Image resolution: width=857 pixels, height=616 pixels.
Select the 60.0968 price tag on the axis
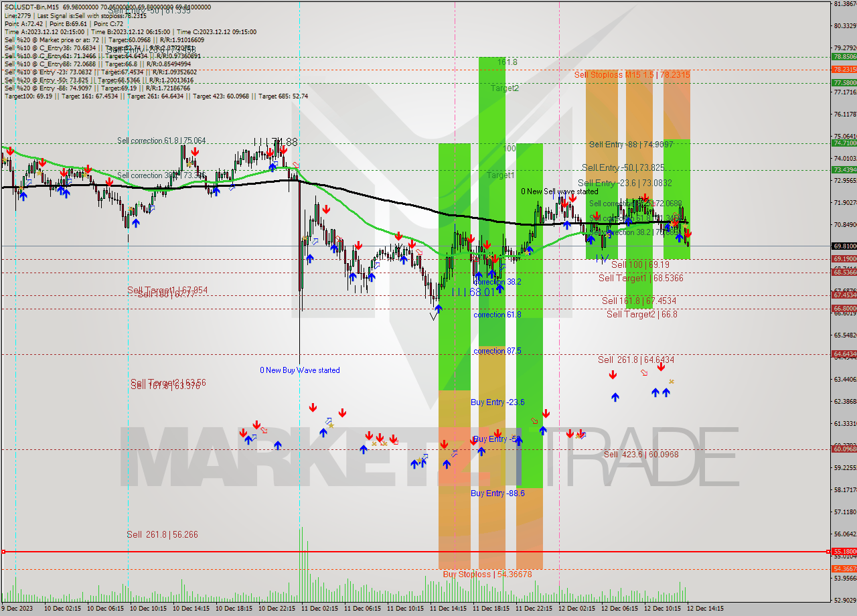[x=844, y=449]
